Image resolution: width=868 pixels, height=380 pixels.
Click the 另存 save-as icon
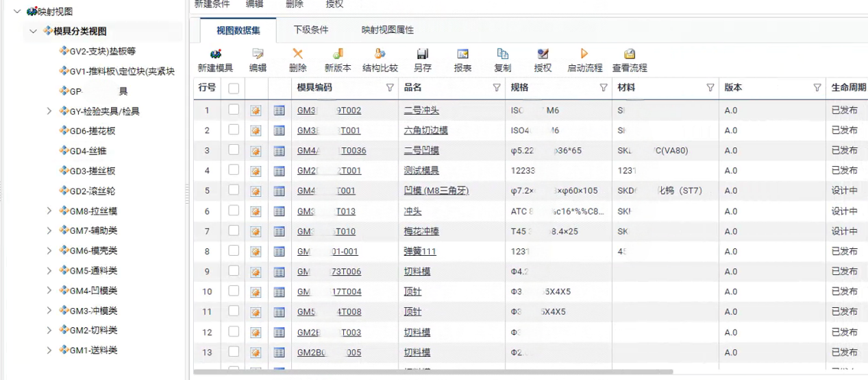(423, 54)
